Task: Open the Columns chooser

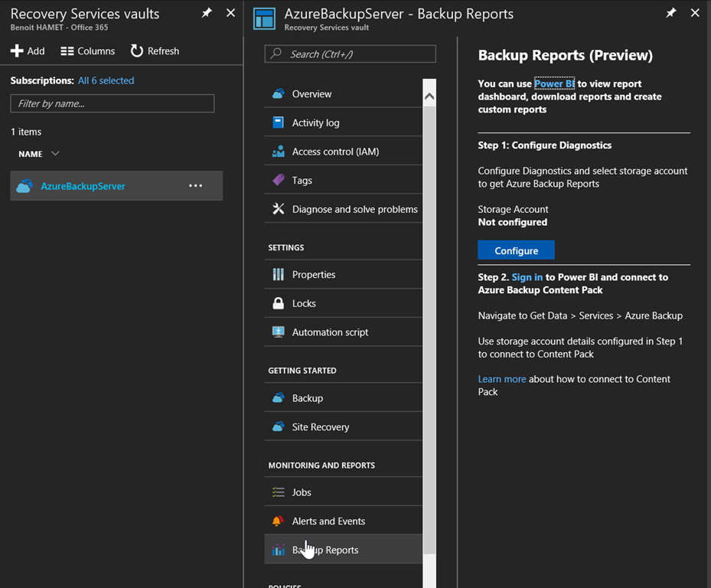Action: pyautogui.click(x=87, y=51)
